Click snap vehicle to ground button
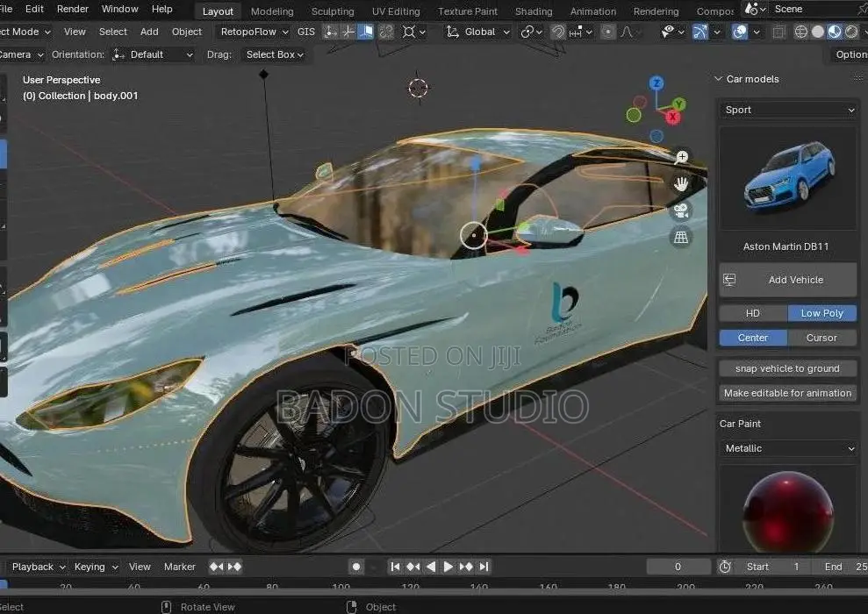The image size is (868, 614). tap(788, 368)
